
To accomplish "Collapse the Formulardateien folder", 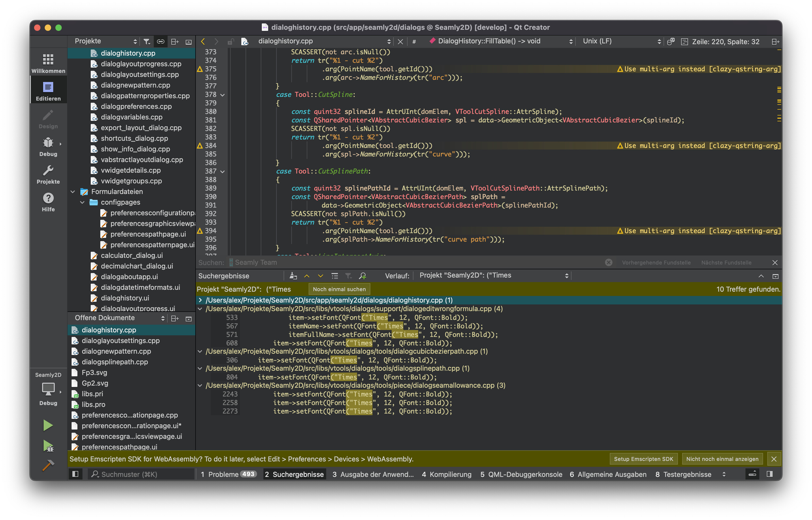I will [73, 191].
